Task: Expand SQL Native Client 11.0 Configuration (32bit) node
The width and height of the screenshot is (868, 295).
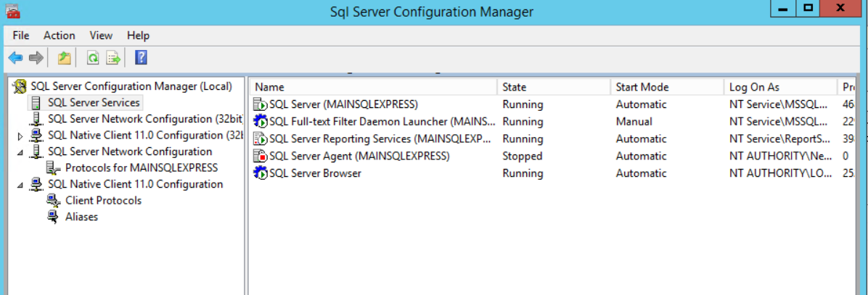Action: click(20, 136)
